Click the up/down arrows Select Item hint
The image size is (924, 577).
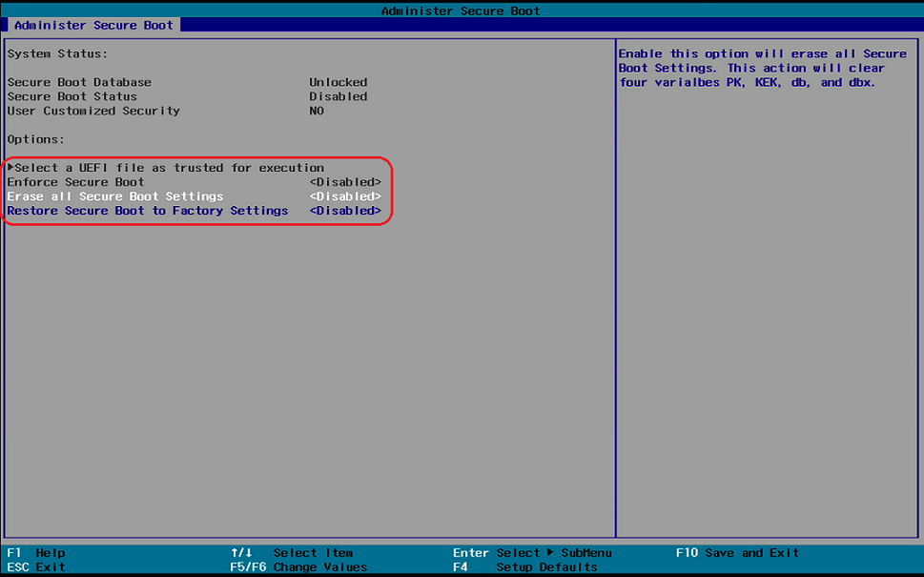[291, 553]
